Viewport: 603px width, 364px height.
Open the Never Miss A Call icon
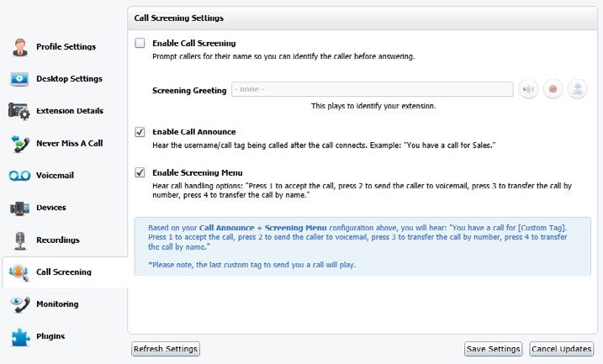[x=20, y=144]
